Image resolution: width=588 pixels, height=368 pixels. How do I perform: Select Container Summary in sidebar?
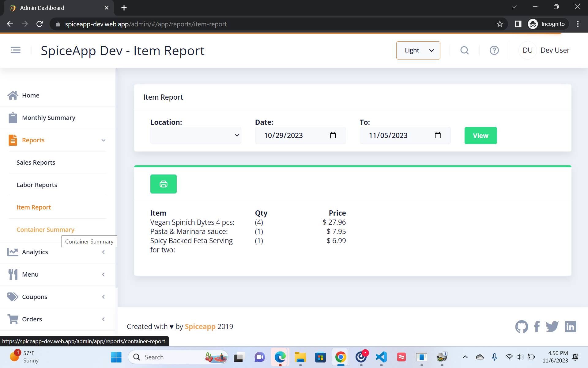click(45, 230)
